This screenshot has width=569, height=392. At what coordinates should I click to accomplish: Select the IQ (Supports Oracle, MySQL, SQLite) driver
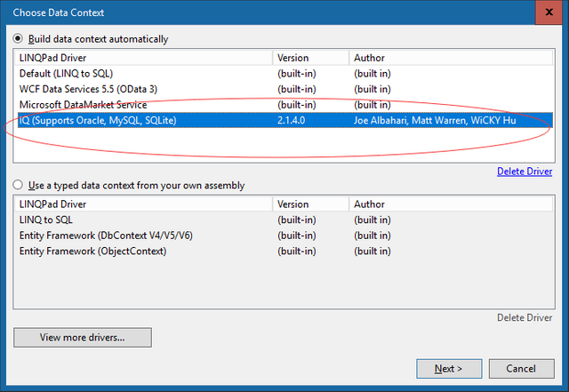click(x=98, y=121)
